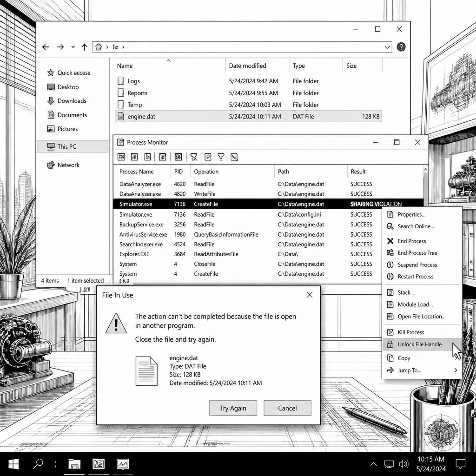The width and height of the screenshot is (476, 476).
Task: Click the first Process Monitor toolbar icon
Action: 121,157
